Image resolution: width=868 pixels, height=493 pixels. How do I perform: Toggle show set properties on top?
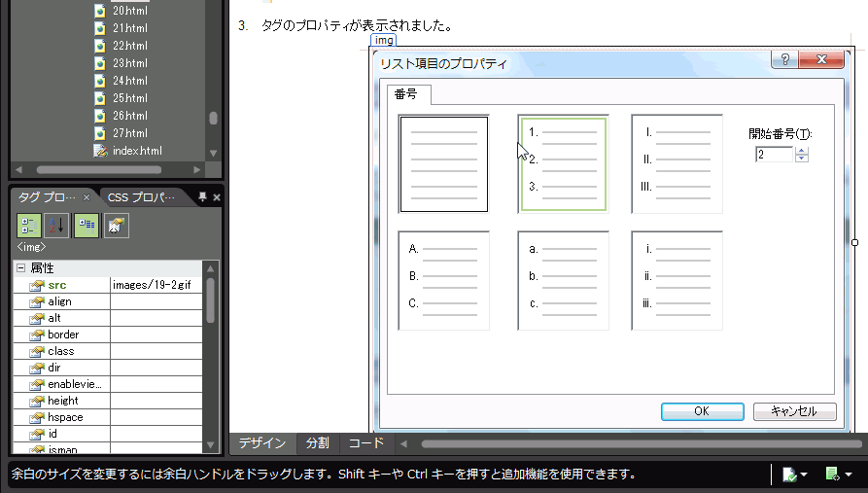[x=87, y=226]
